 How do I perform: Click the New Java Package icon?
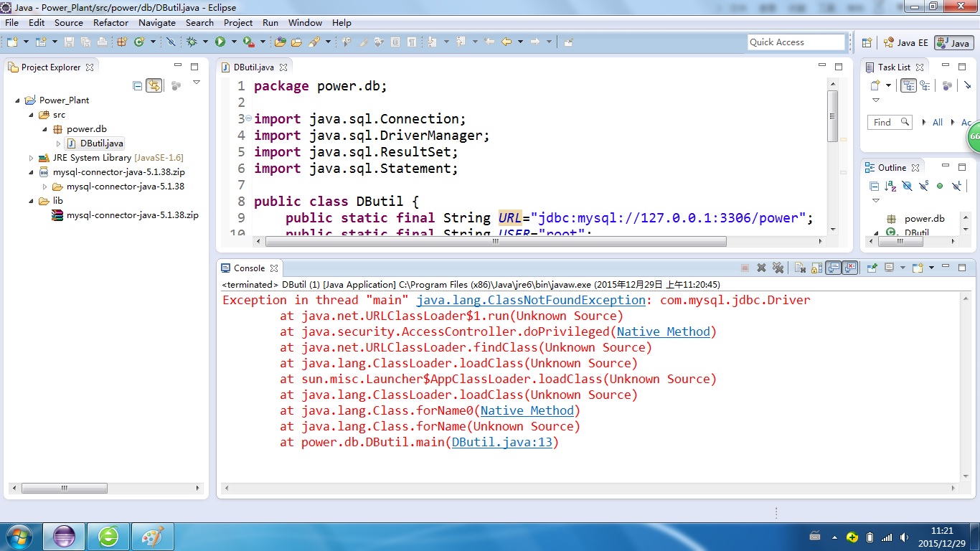122,42
